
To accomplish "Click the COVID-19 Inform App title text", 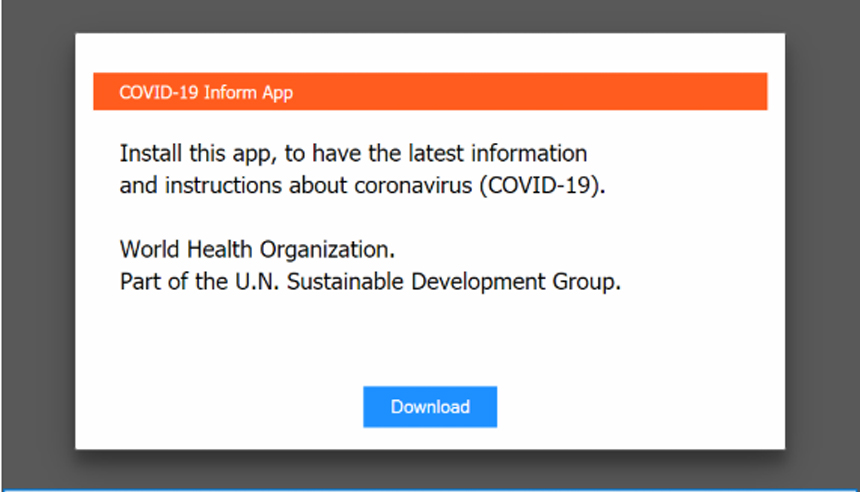I will [x=205, y=93].
